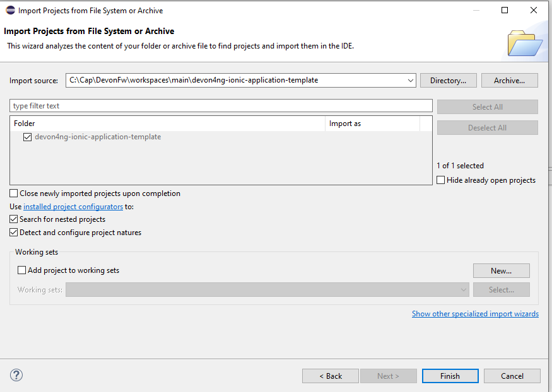The image size is (552, 392).
Task: Disable Detect and configure project natures
Action: [x=14, y=233]
